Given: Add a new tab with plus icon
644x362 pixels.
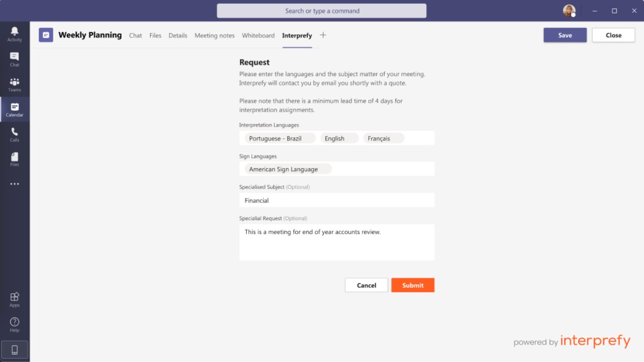Looking at the screenshot, I should click(323, 35).
